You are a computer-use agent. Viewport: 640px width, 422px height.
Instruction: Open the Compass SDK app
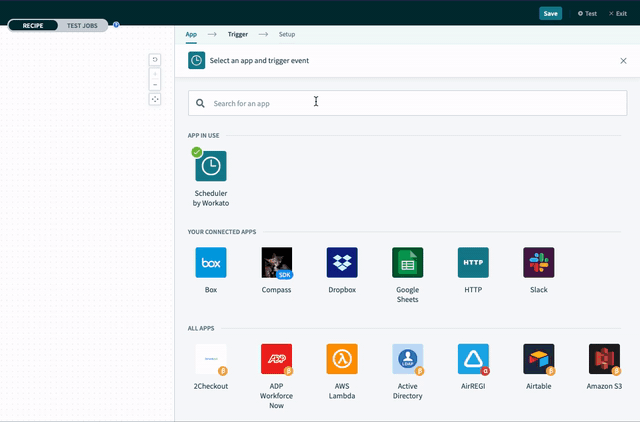pyautogui.click(x=276, y=263)
